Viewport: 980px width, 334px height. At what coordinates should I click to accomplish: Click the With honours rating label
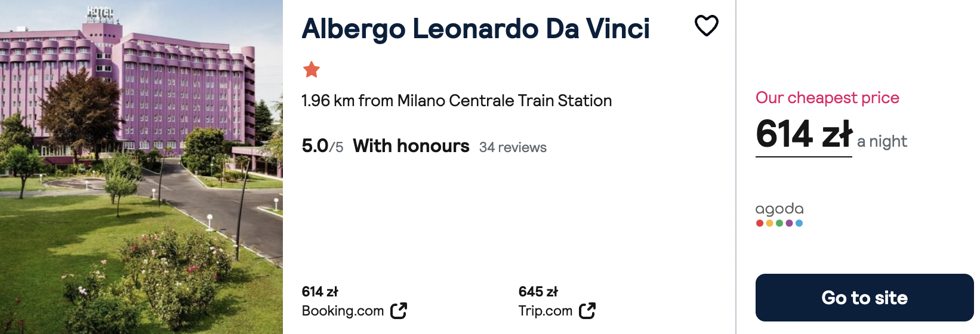411,146
